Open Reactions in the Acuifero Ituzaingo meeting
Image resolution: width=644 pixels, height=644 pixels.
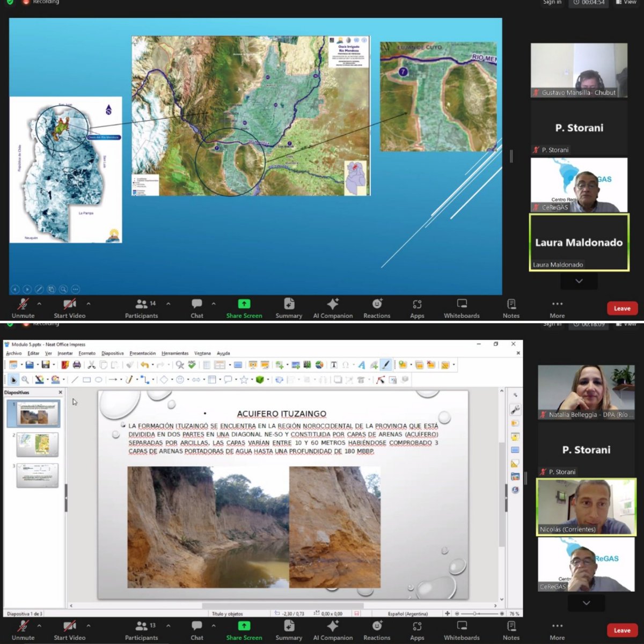click(377, 630)
